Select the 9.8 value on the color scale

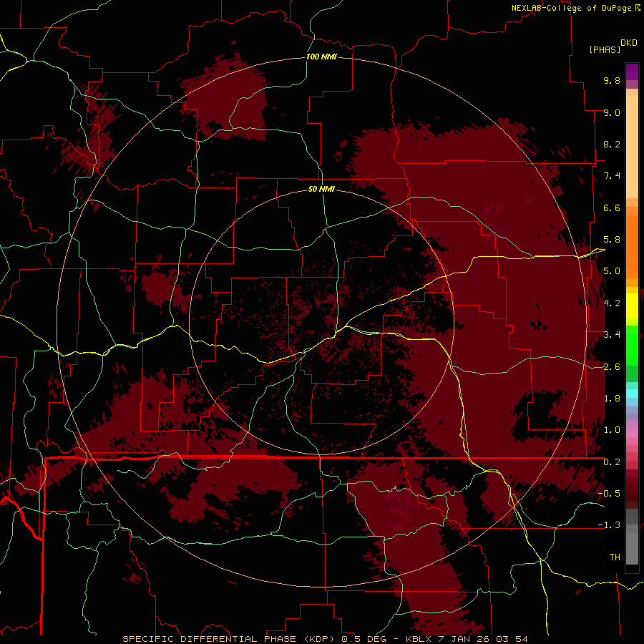[x=612, y=80]
